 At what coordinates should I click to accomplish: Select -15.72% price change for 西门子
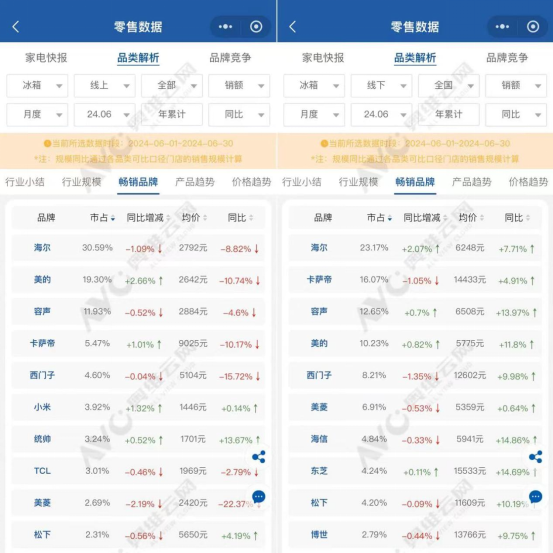[239, 377]
